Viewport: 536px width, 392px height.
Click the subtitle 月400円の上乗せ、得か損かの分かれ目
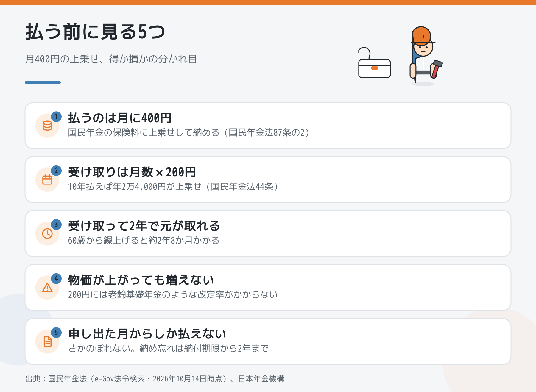111,59
